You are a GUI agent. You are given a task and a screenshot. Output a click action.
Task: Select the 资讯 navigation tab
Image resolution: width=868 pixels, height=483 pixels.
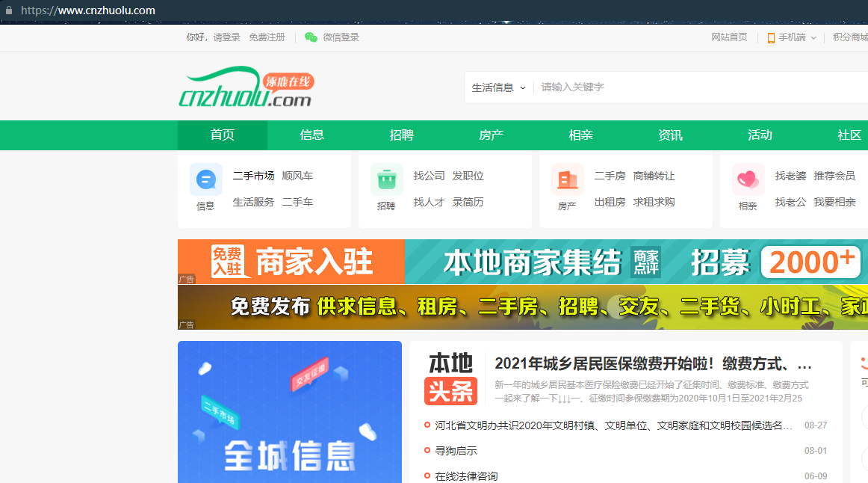tap(670, 135)
